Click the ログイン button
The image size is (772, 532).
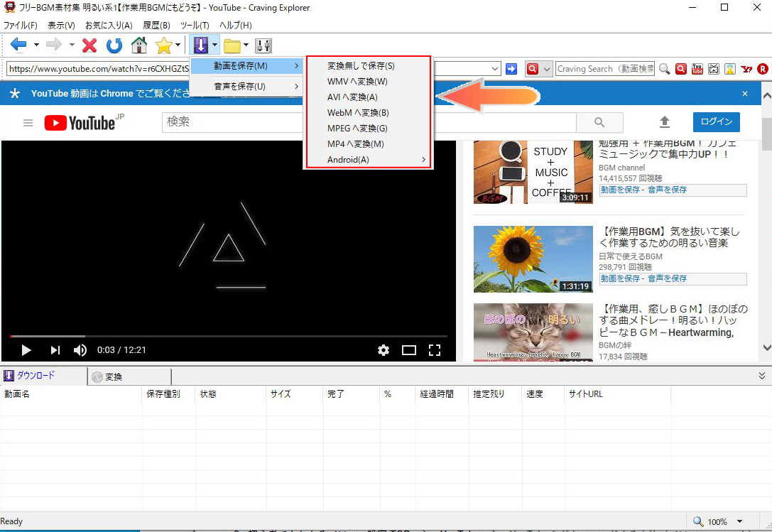click(x=717, y=121)
